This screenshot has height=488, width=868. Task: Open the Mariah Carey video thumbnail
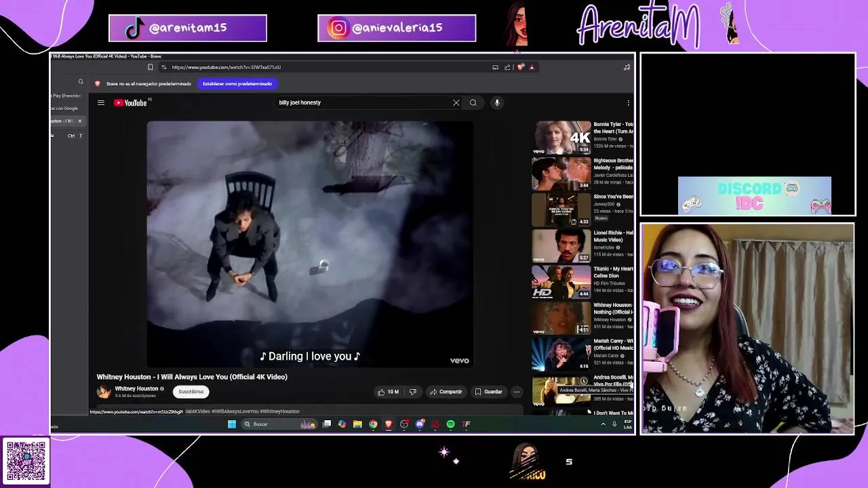click(561, 354)
